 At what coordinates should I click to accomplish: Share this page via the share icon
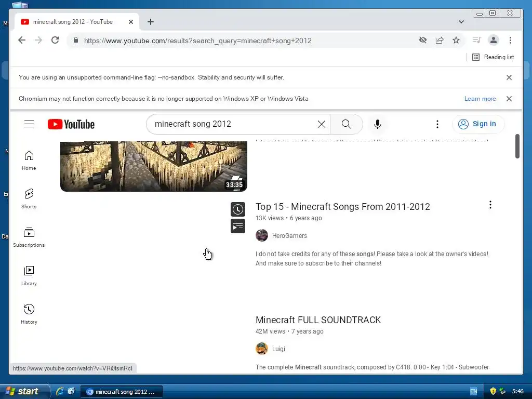[440, 41]
